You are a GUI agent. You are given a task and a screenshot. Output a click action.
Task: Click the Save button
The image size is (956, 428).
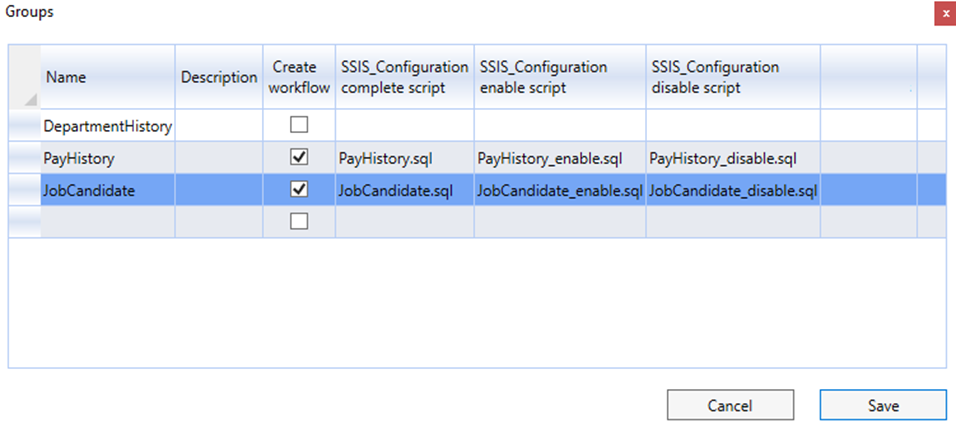click(883, 405)
